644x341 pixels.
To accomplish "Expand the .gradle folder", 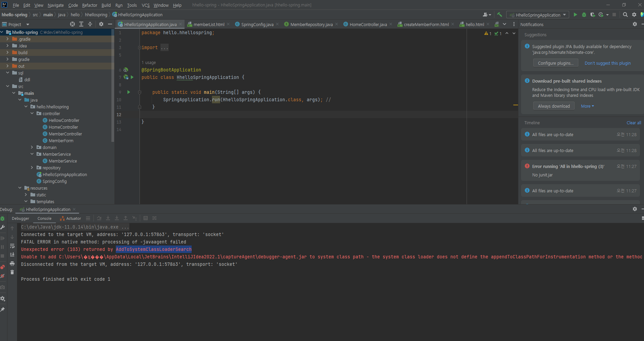I will [7, 39].
